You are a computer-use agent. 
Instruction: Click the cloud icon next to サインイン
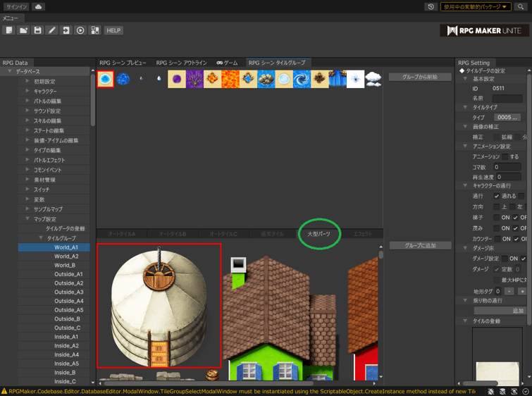[x=38, y=6]
